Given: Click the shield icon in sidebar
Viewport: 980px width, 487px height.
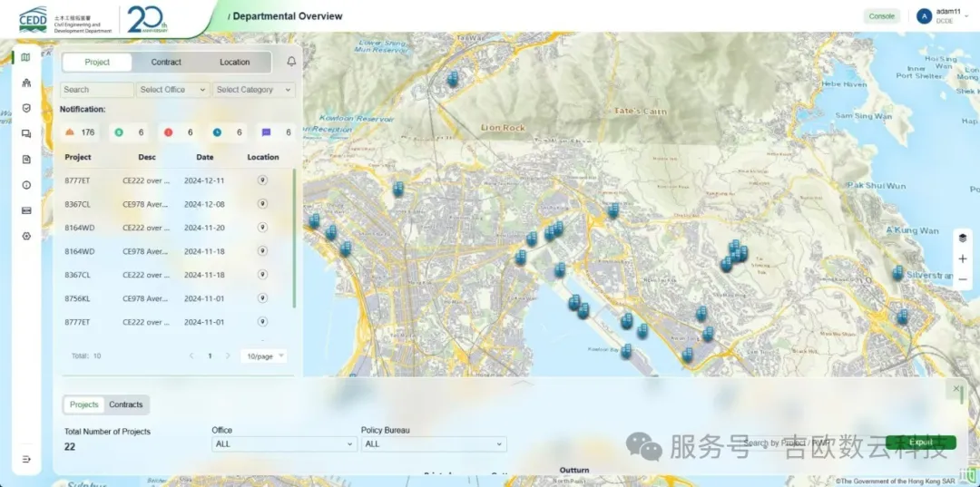Looking at the screenshot, I should (x=26, y=108).
